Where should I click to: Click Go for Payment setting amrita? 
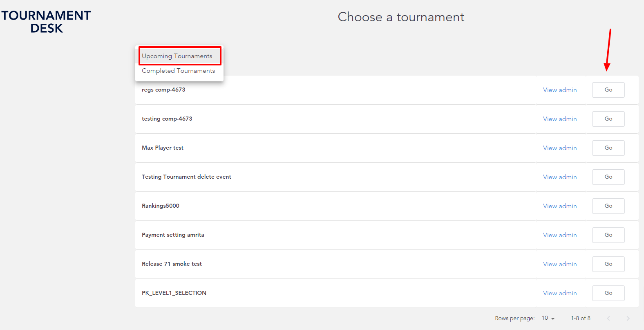click(608, 235)
